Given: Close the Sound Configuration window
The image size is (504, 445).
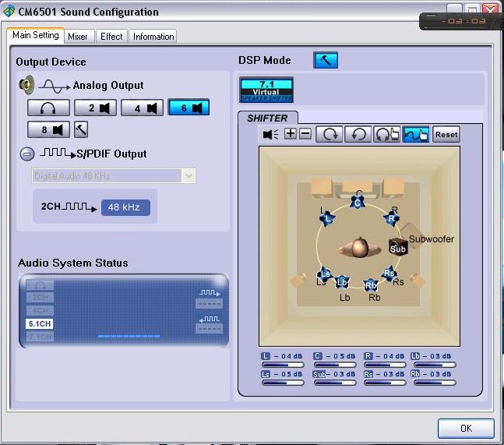Looking at the screenshot, I should pyautogui.click(x=491, y=9).
